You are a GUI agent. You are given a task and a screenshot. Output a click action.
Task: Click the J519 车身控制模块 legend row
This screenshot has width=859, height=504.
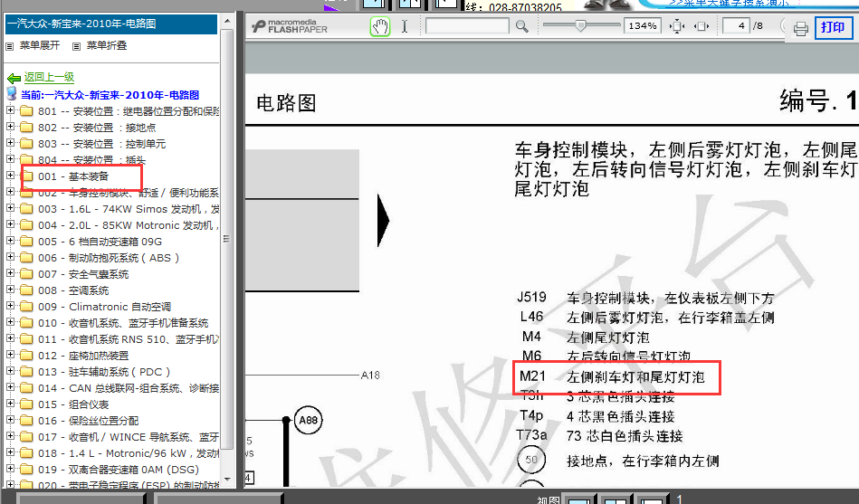(x=645, y=298)
